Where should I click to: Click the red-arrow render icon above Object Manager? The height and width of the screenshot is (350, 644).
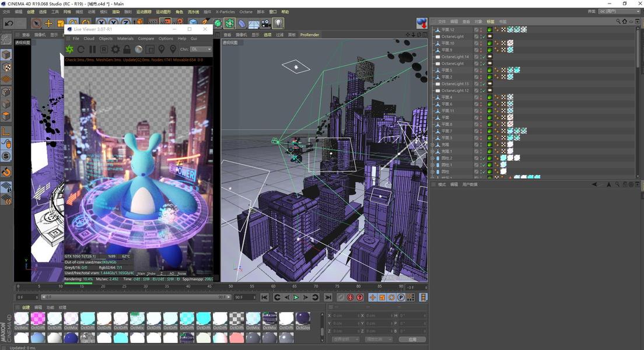pyautogui.click(x=421, y=23)
